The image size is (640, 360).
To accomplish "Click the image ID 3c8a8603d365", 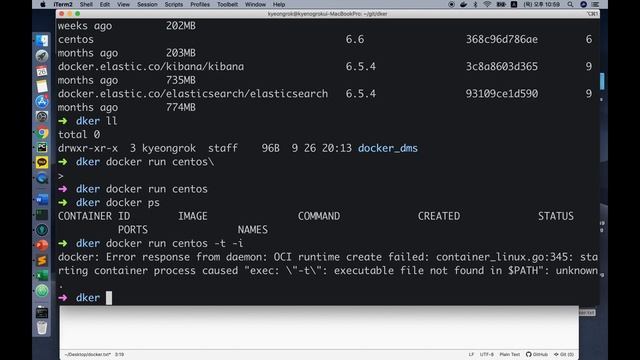I will coord(502,67).
